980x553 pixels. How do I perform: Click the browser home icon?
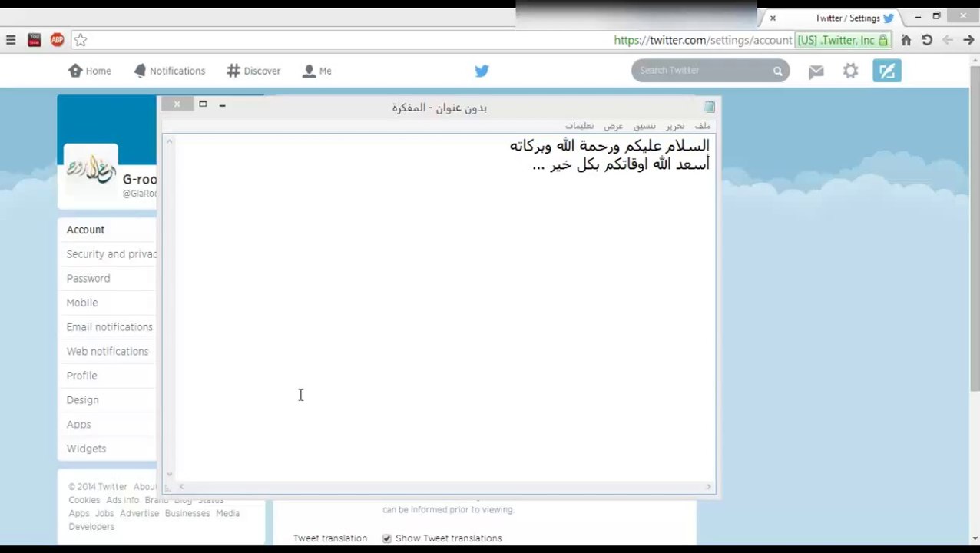coord(906,40)
